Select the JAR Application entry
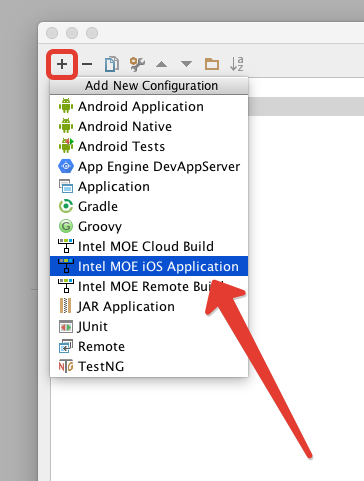Viewport: 364px width, 481px height. click(149, 306)
